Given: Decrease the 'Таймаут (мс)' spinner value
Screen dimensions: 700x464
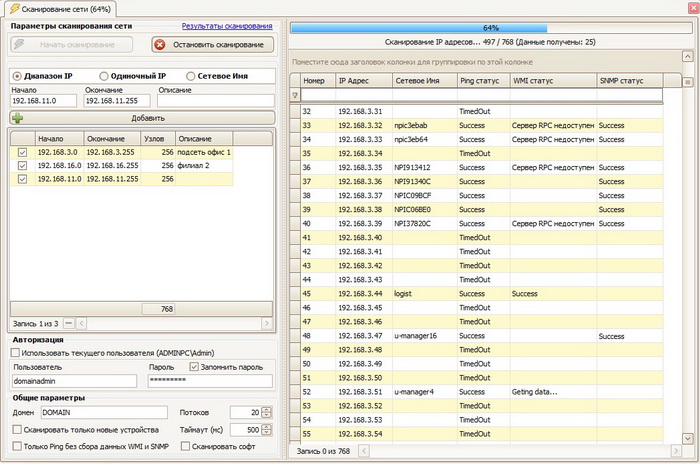Looking at the screenshot, I should tap(266, 432).
